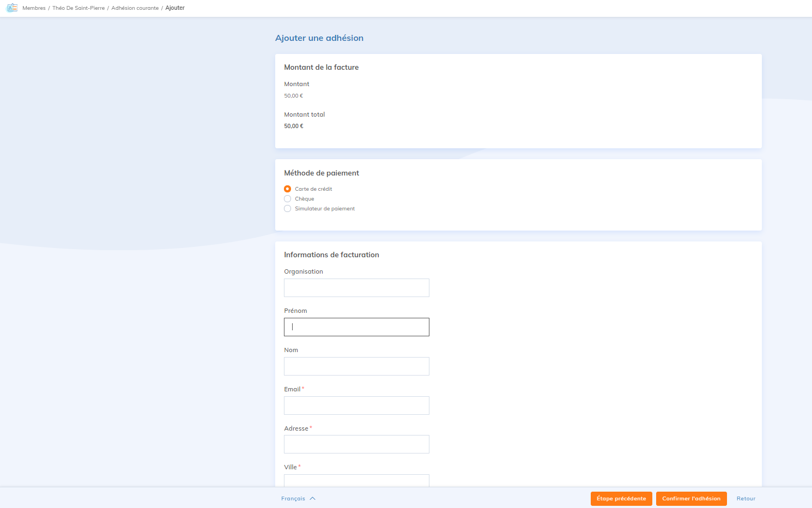Click into the Prénom text field
The width and height of the screenshot is (812, 508).
click(356, 327)
